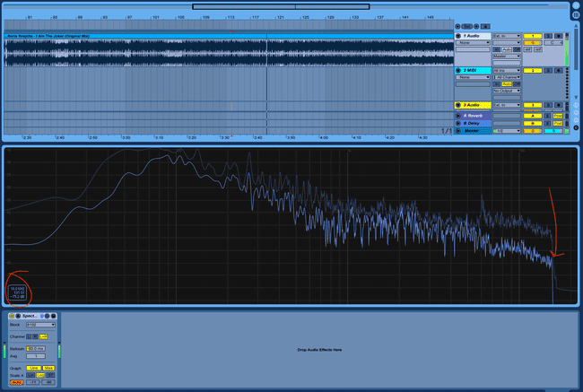The width and height of the screenshot is (583, 392).
Task: Open the 1 Audio None device chooser
Action: [x=473, y=43]
